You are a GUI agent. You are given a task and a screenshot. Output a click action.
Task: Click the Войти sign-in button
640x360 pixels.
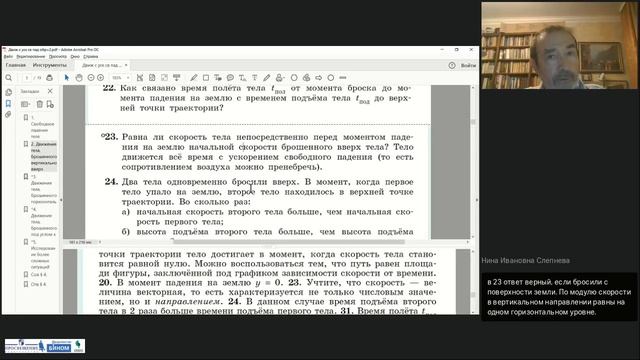468,65
